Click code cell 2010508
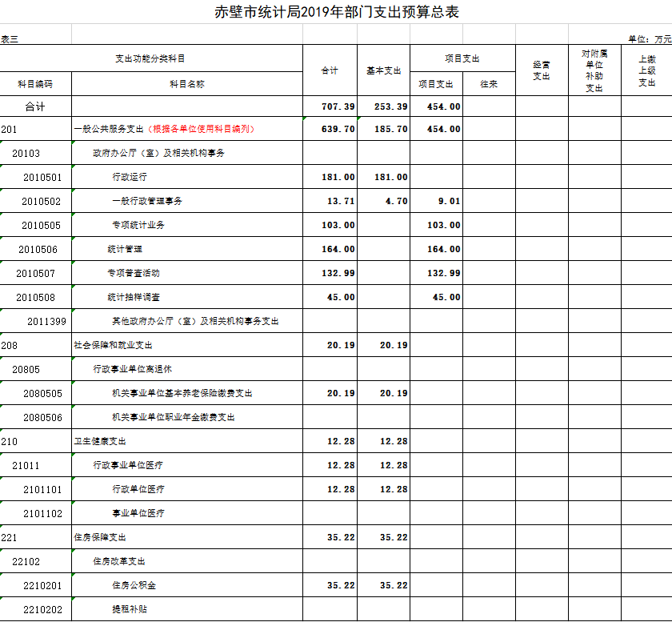The height and width of the screenshot is (622, 672). click(35, 297)
